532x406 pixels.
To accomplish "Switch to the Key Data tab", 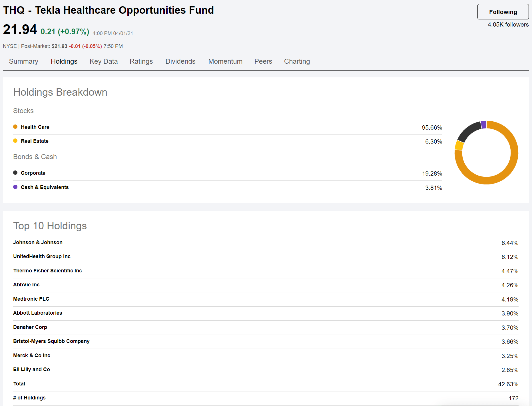I will 104,61.
